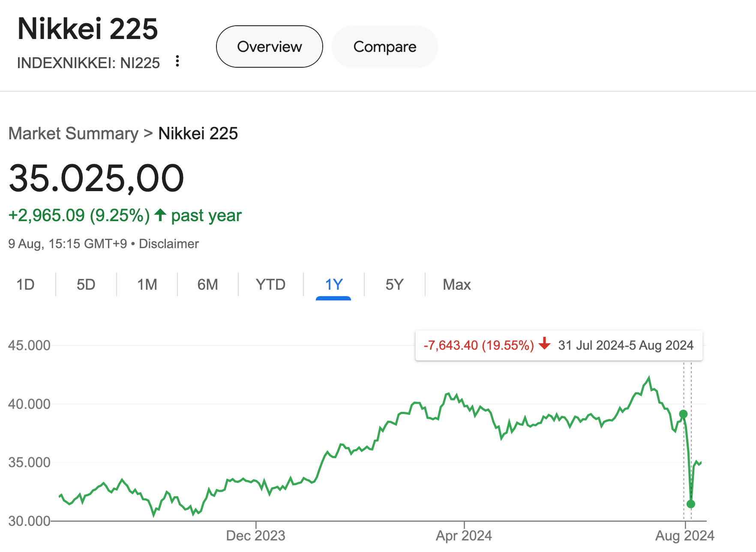Click the Apr 2024 axis label
The image size is (756, 552).
coord(464,535)
